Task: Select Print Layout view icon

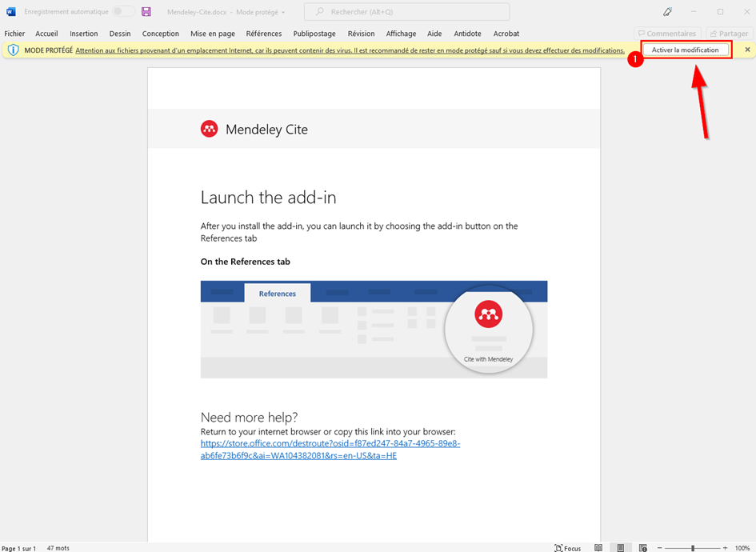Action: [x=621, y=548]
